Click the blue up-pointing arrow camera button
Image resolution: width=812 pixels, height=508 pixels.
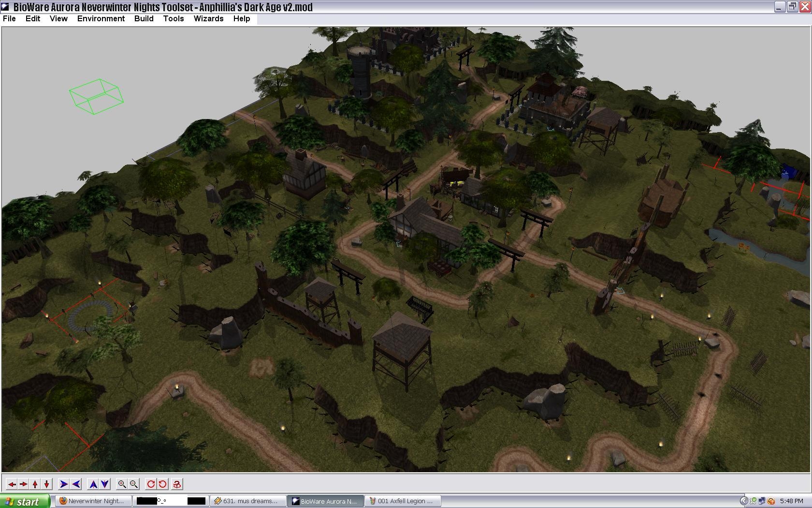pos(93,484)
